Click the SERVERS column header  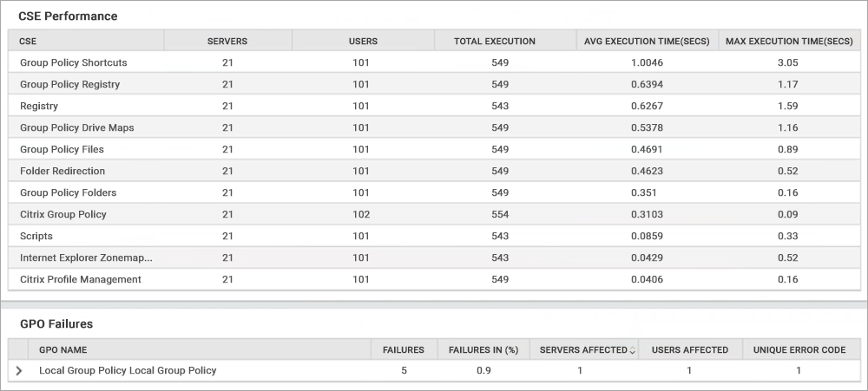pyautogui.click(x=227, y=41)
